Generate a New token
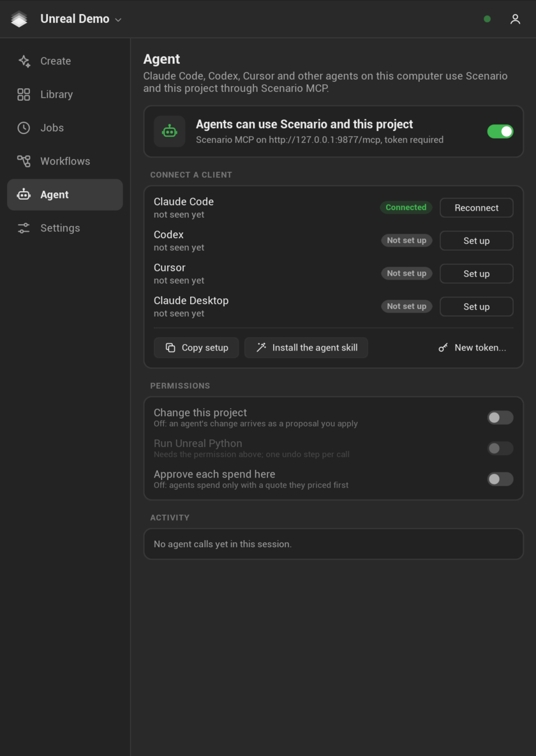This screenshot has height=756, width=536. (x=472, y=347)
